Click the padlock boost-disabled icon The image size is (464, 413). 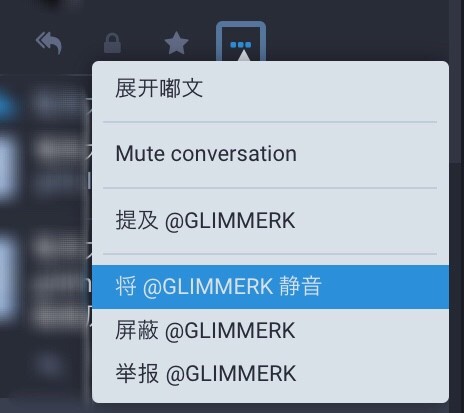[x=112, y=43]
